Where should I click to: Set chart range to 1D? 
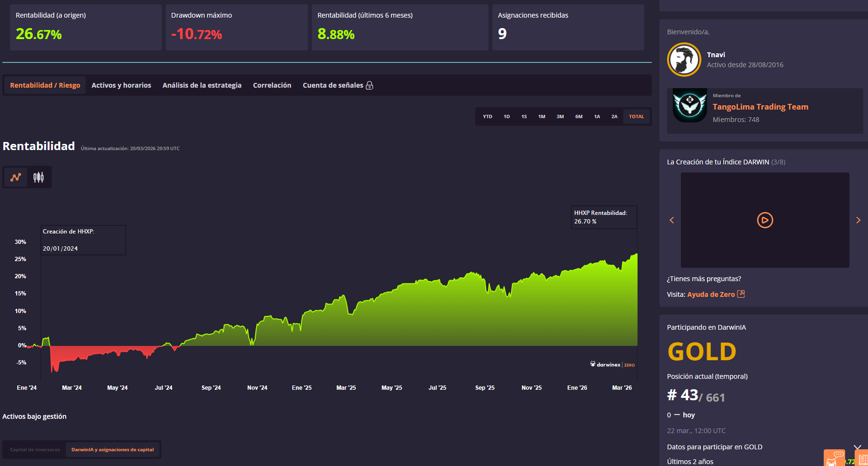tap(507, 117)
